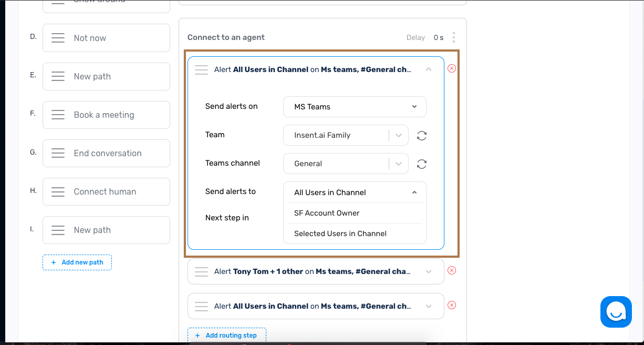
Task: Refresh the Team list beside Insent.ai Family
Action: (x=421, y=135)
